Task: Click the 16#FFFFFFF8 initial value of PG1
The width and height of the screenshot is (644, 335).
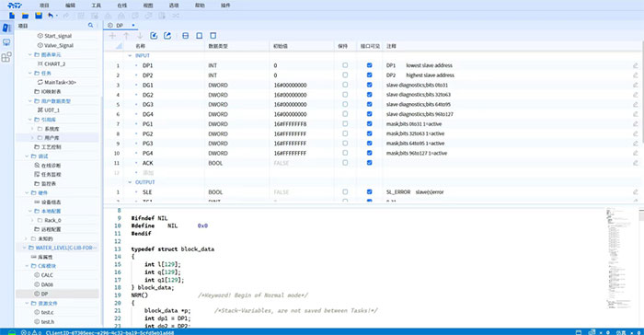Action: point(290,123)
